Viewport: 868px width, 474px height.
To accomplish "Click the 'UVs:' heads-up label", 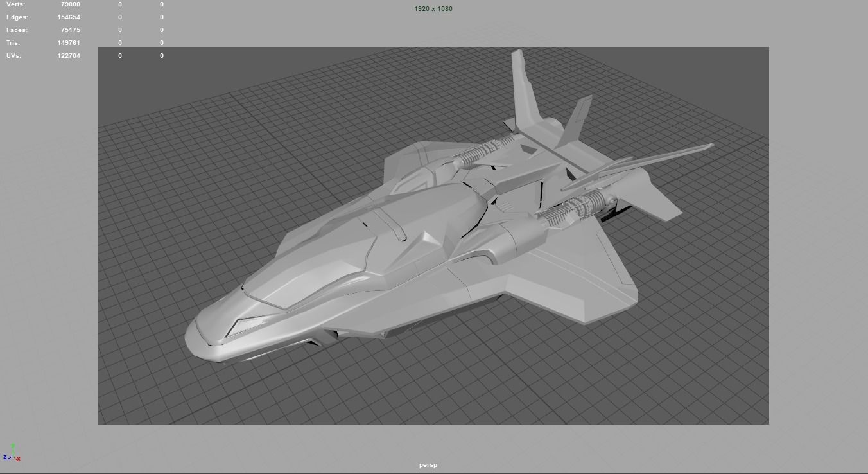I will (x=13, y=56).
